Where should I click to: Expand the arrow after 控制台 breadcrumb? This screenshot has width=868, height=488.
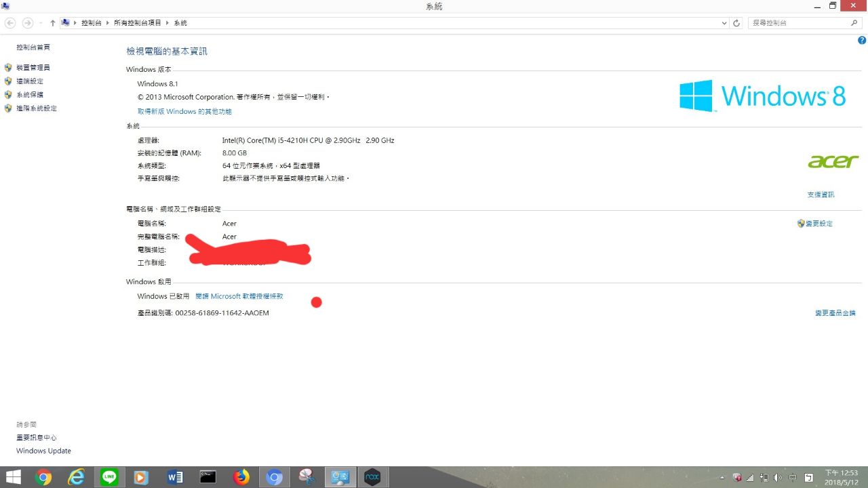(107, 23)
